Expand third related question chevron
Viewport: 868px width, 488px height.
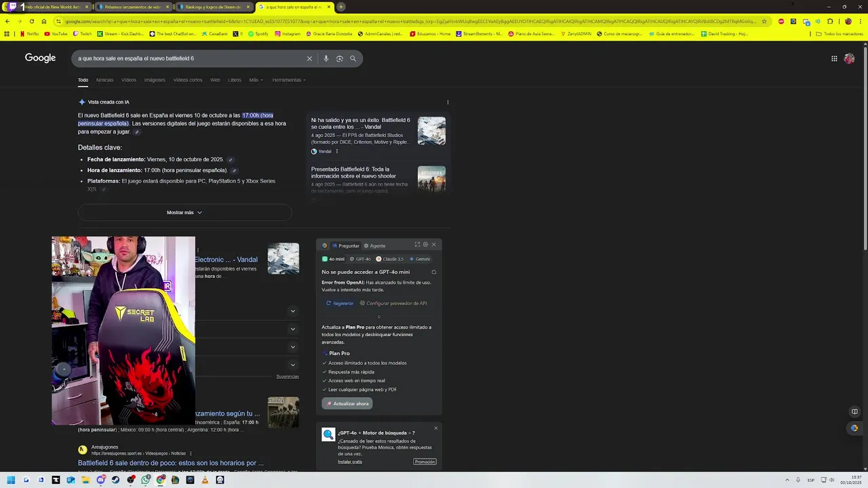[x=293, y=346]
